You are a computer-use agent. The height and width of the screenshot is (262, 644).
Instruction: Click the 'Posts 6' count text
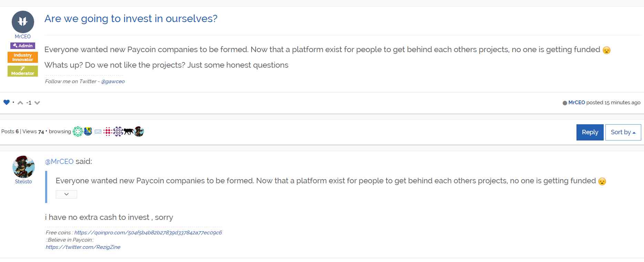tap(10, 132)
